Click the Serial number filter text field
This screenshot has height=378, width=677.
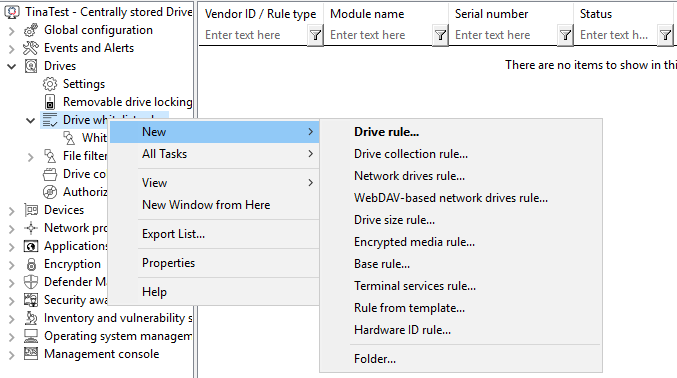click(504, 35)
